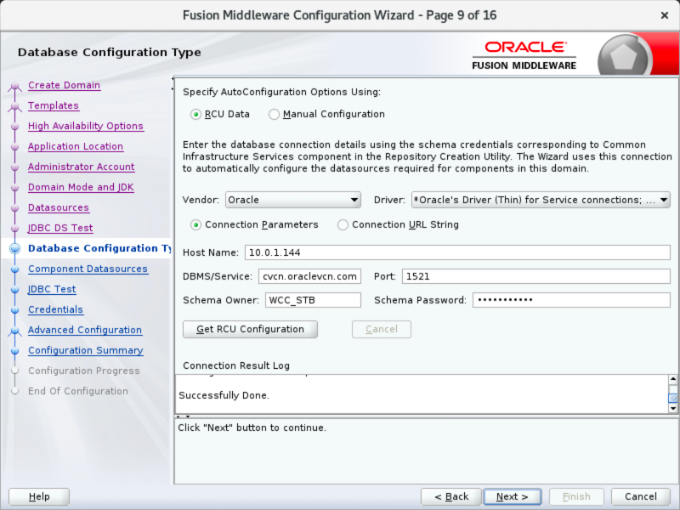
Task: Click the Create Domain step node icon
Action: (15, 87)
